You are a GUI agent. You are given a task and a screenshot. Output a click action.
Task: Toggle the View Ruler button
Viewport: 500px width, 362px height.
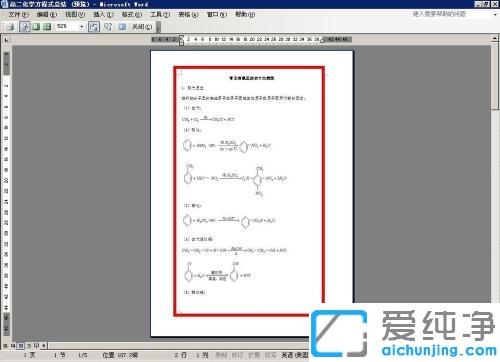[94, 27]
